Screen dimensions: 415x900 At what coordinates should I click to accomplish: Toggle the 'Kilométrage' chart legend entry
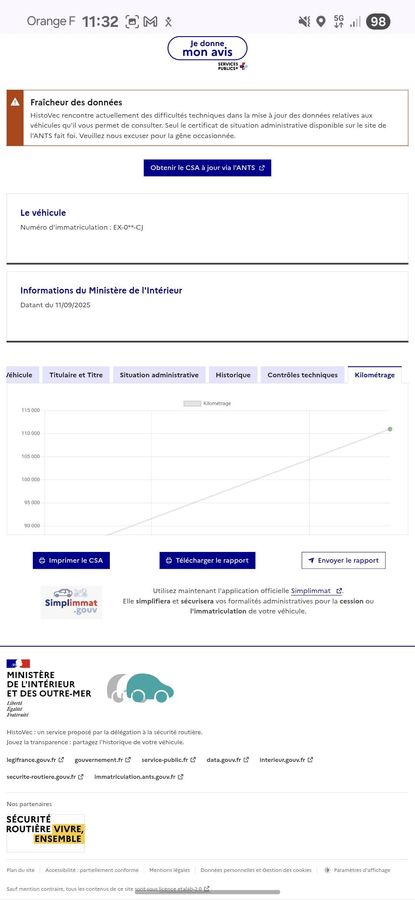point(207,404)
